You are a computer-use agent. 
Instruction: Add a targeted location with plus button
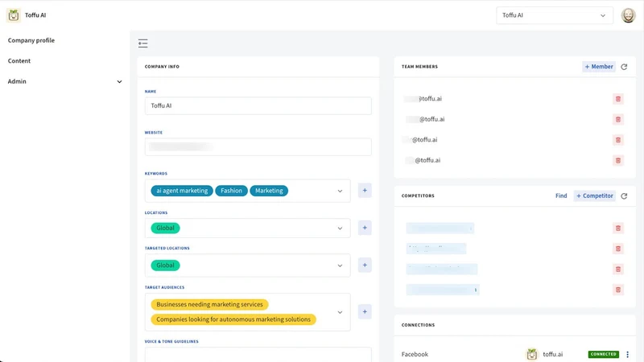pos(365,265)
